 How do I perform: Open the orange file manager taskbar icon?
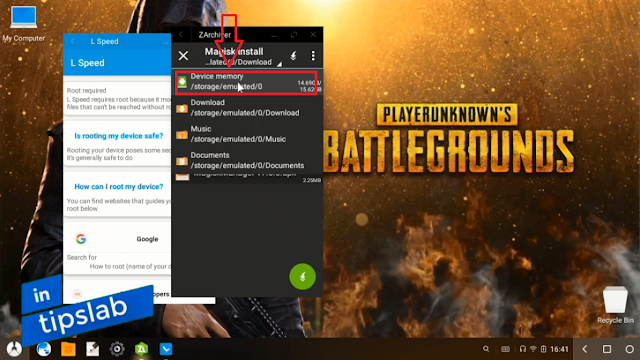tap(68, 349)
